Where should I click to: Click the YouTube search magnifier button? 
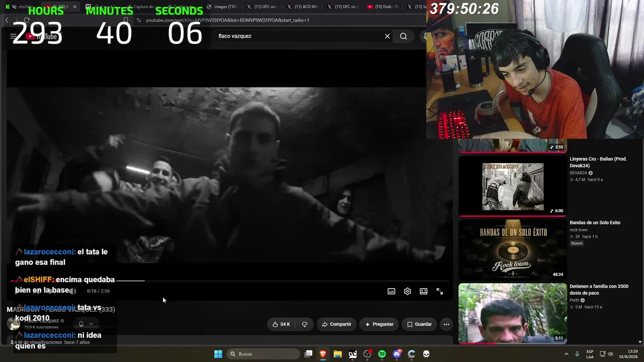[x=404, y=36]
